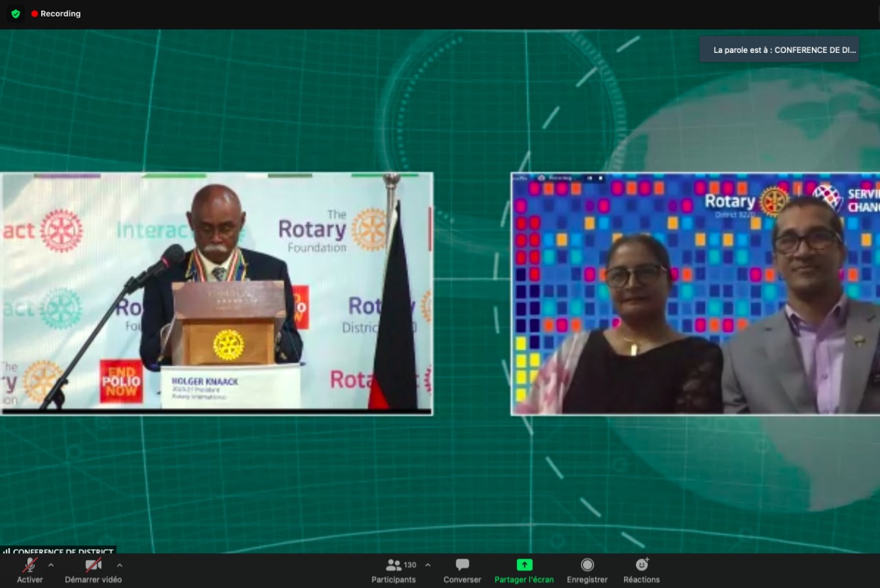
Task: Click the Recording text at top left
Action: pyautogui.click(x=60, y=14)
